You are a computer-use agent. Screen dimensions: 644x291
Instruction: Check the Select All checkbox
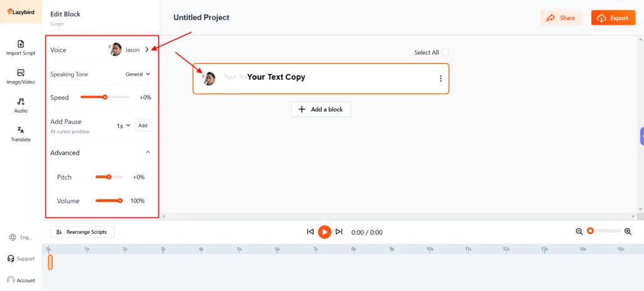click(x=445, y=53)
